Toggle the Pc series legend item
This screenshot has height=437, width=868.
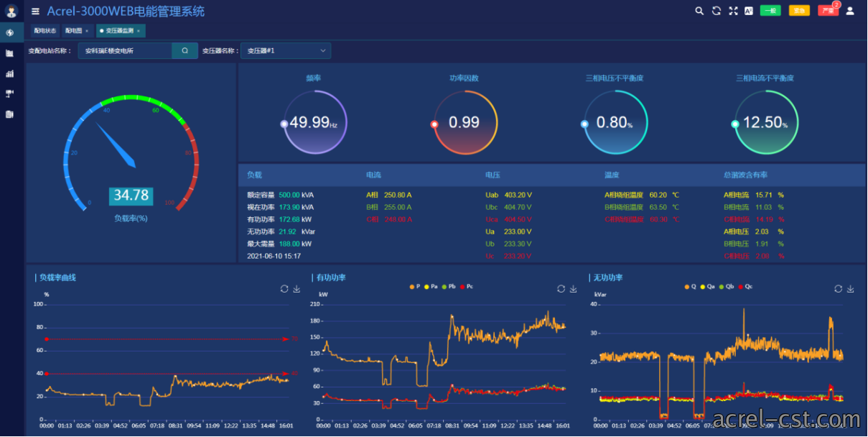[467, 287]
